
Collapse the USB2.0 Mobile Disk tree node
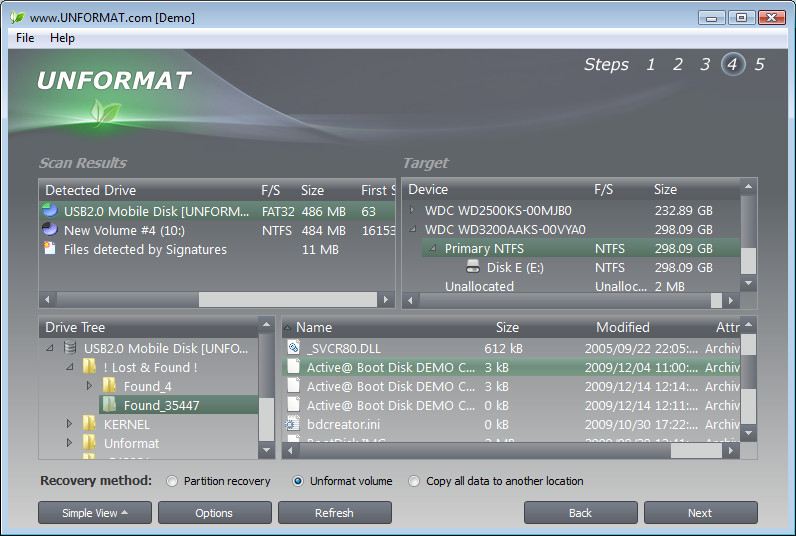(50, 348)
